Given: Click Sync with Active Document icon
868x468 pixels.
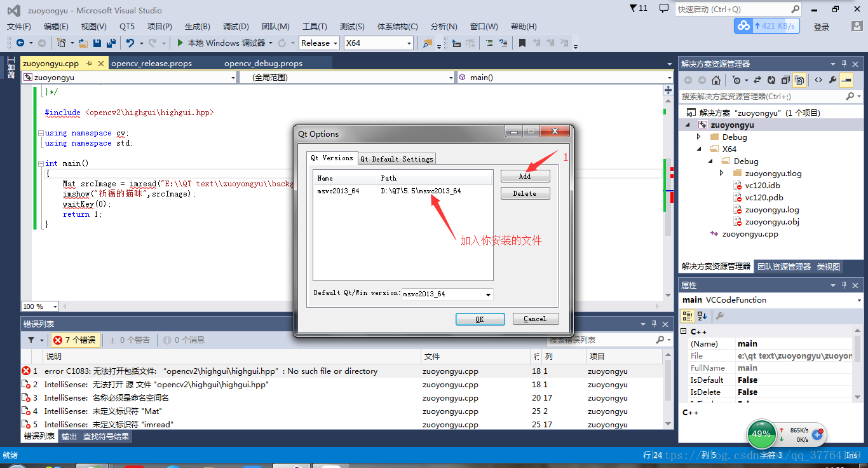Looking at the screenshot, I should click(757, 80).
